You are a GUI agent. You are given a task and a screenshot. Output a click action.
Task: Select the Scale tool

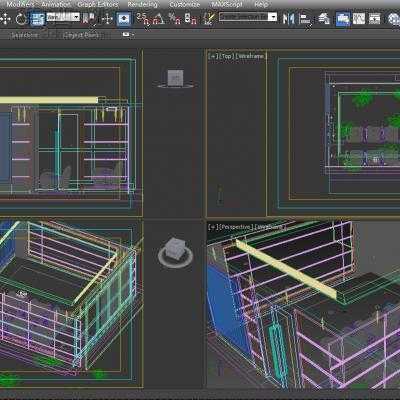[x=37, y=19]
